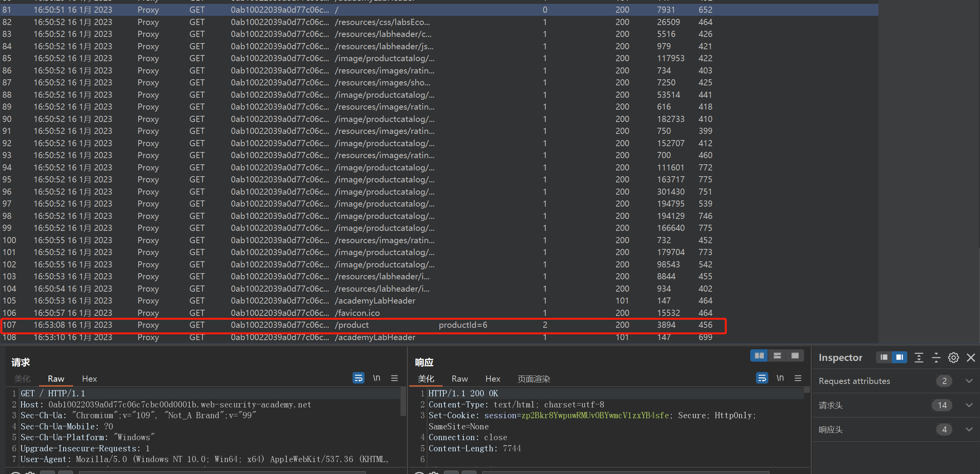Toggle word wrap in request pane
Image resolution: width=980 pixels, height=474 pixels.
tap(358, 378)
